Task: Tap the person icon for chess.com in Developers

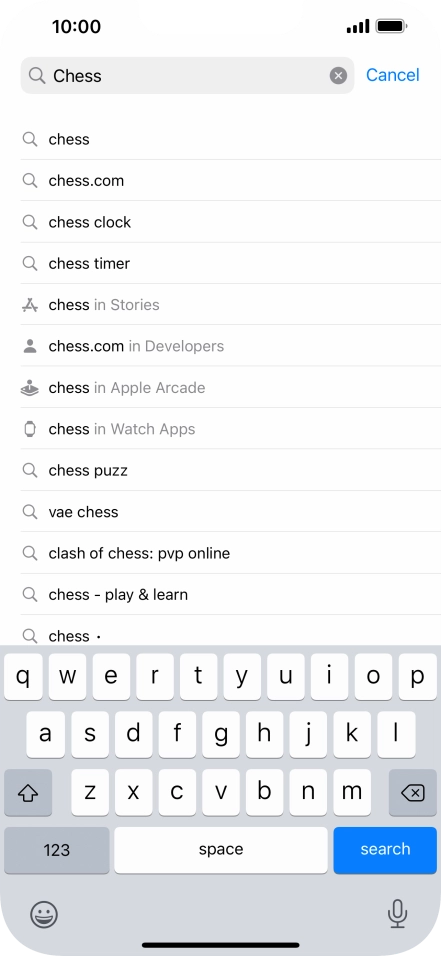Action: pyautogui.click(x=30, y=346)
